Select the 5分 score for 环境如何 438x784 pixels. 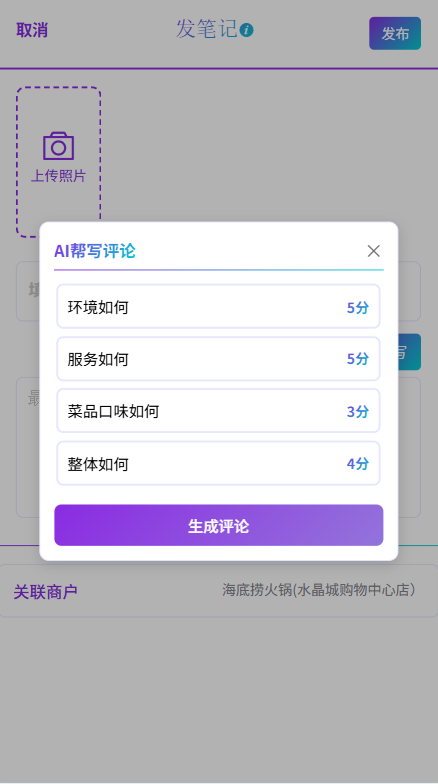coord(358,308)
